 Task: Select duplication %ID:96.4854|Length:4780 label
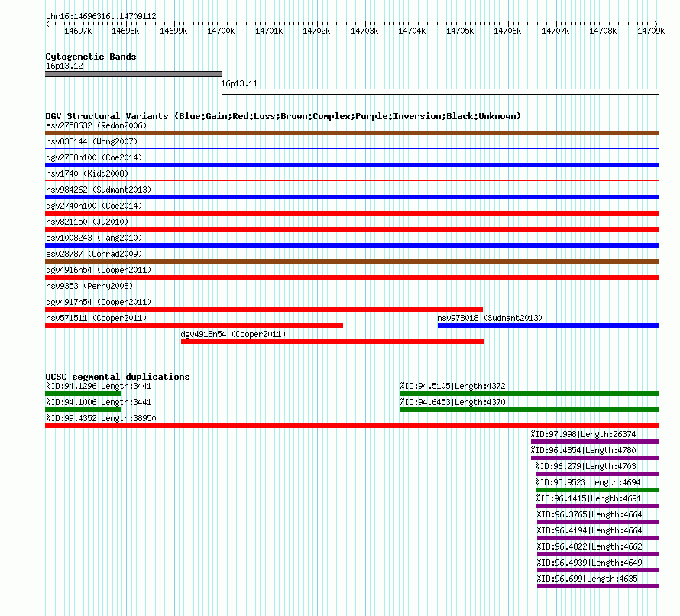[x=583, y=451]
